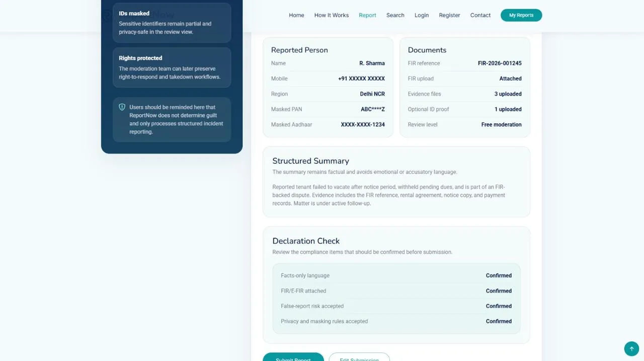
Task: Click the Masked PAN label
Action: 286,109
